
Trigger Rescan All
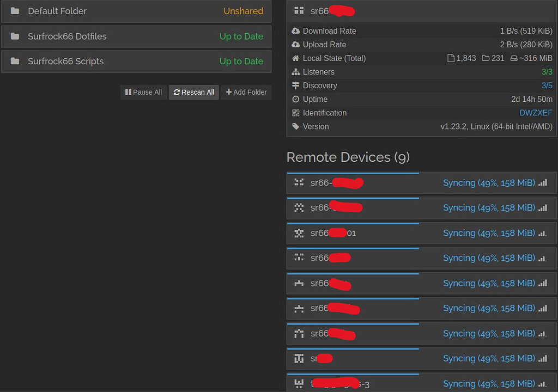[x=193, y=92]
